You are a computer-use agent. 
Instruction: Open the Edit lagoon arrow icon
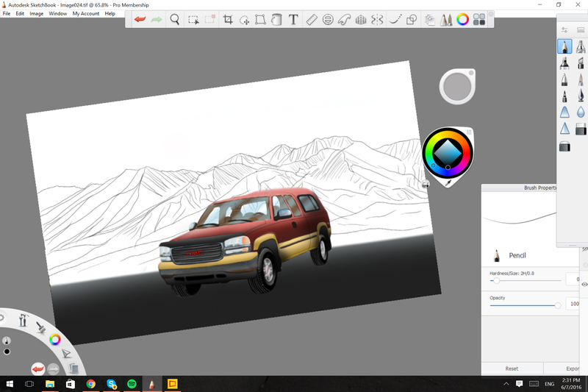[x=66, y=353]
